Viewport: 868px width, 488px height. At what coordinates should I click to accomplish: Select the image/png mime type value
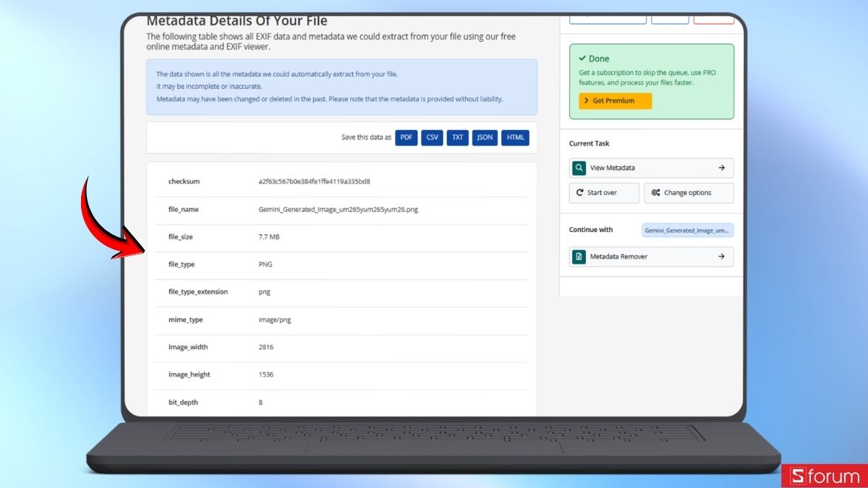point(275,320)
